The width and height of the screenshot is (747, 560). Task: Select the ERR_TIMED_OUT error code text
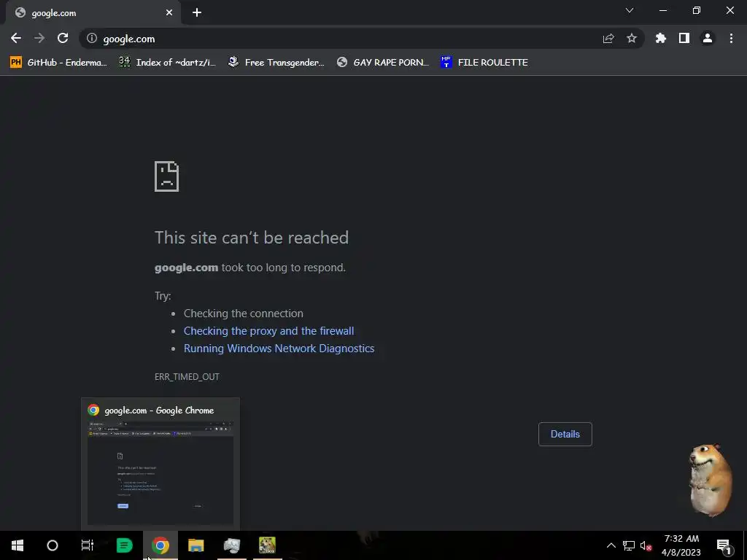click(x=187, y=377)
